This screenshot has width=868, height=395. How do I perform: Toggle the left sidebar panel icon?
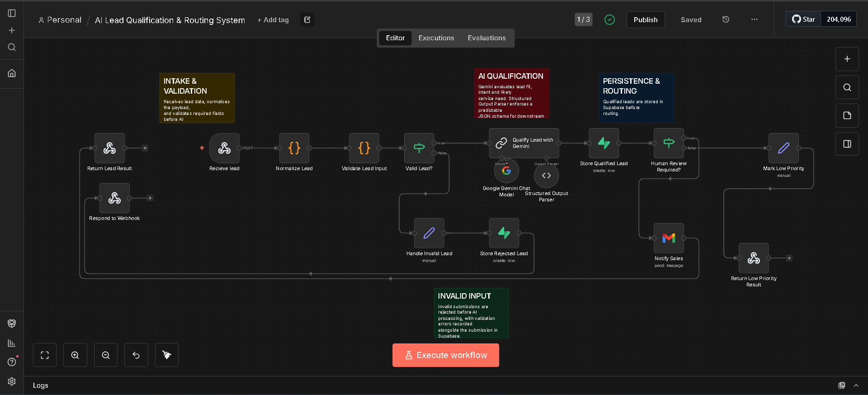pyautogui.click(x=12, y=13)
